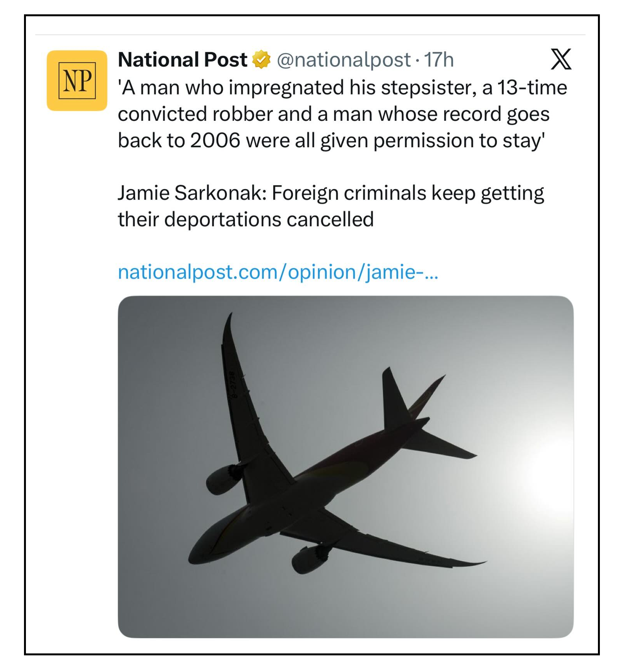Open the @nationalpost handle

tap(344, 60)
